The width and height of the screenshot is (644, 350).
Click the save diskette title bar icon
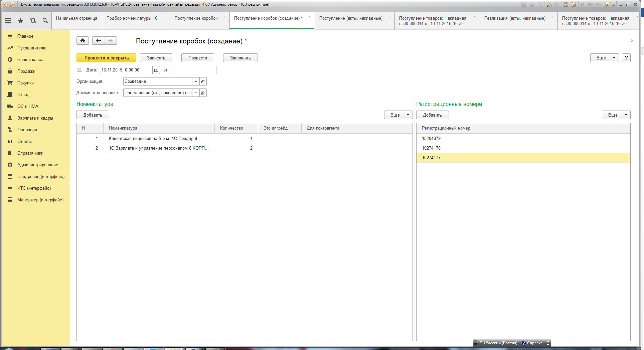click(524, 4)
